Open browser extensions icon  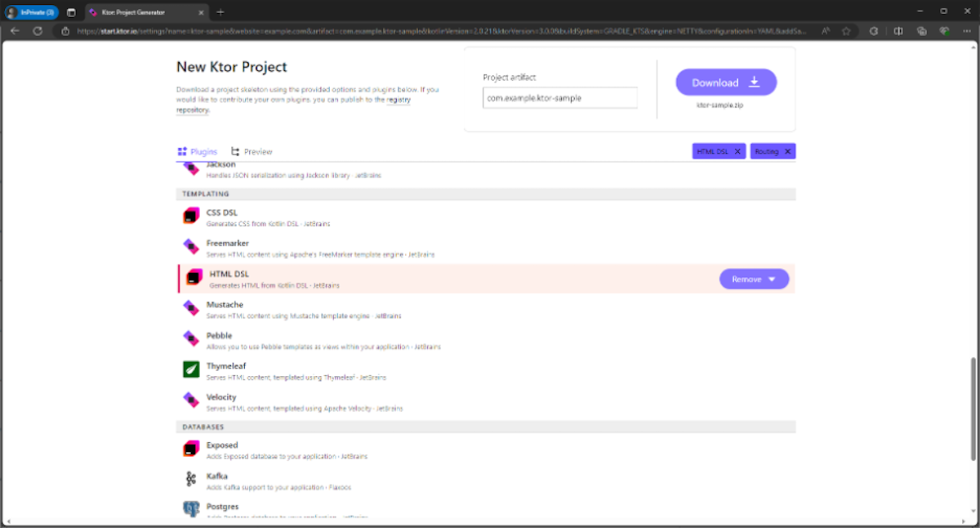874,30
